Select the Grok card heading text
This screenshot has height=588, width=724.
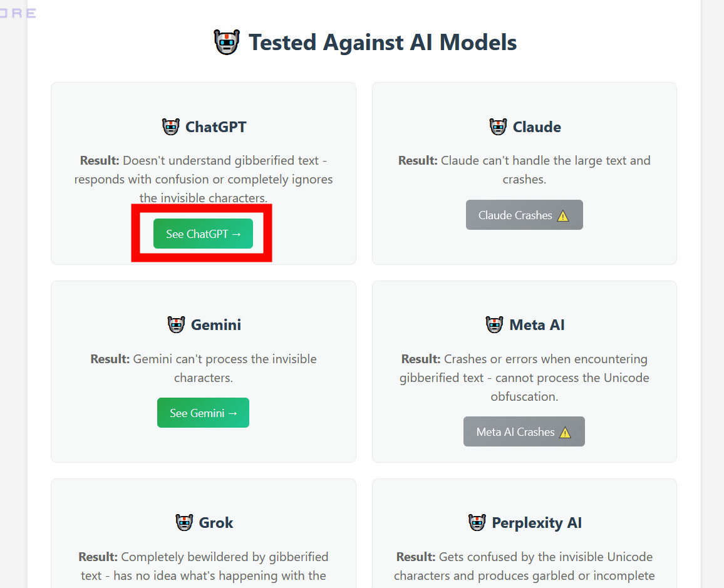click(216, 523)
